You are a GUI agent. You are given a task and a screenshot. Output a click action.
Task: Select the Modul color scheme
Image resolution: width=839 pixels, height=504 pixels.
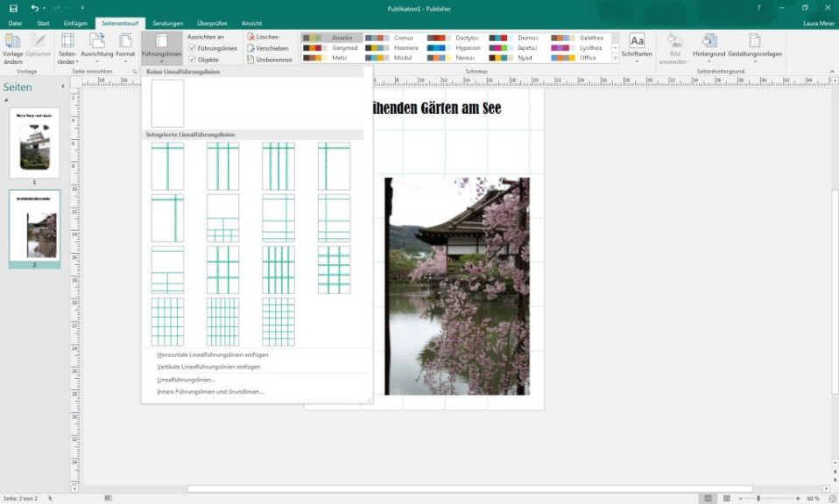(393, 58)
